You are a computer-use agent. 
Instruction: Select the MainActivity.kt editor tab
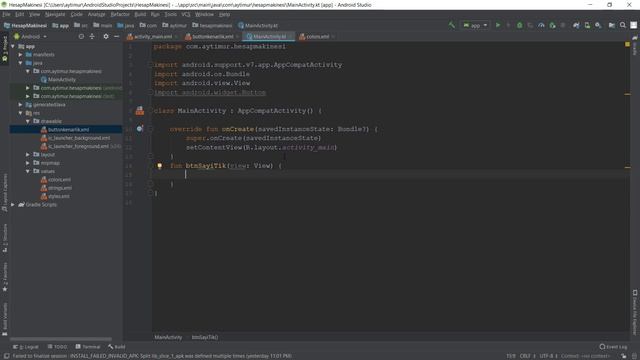click(x=268, y=37)
